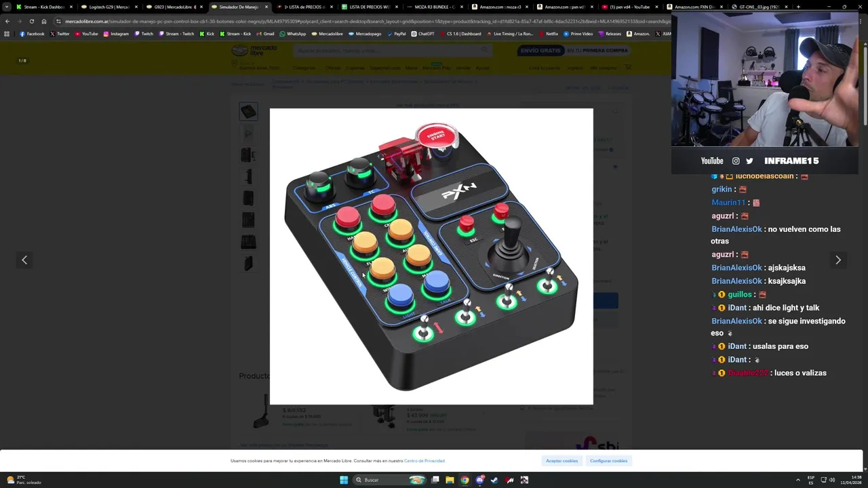Go to the next product image
868x488 pixels.
tap(837, 260)
